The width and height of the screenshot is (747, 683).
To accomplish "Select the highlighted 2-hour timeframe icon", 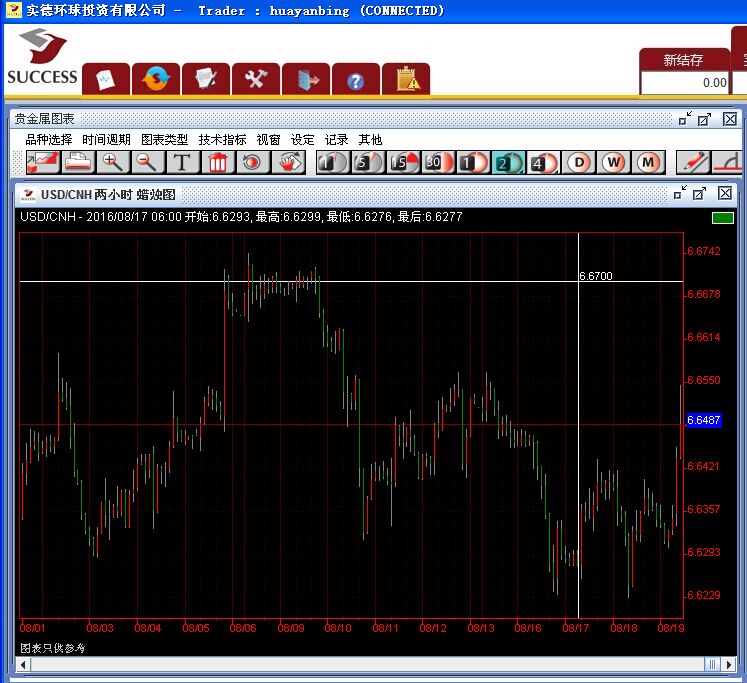I will click(508, 163).
